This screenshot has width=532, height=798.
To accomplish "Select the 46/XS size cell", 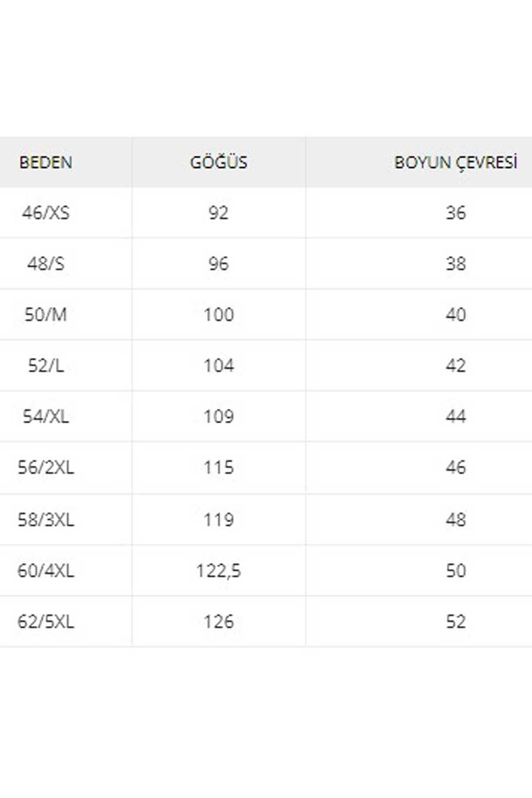I will (x=46, y=213).
